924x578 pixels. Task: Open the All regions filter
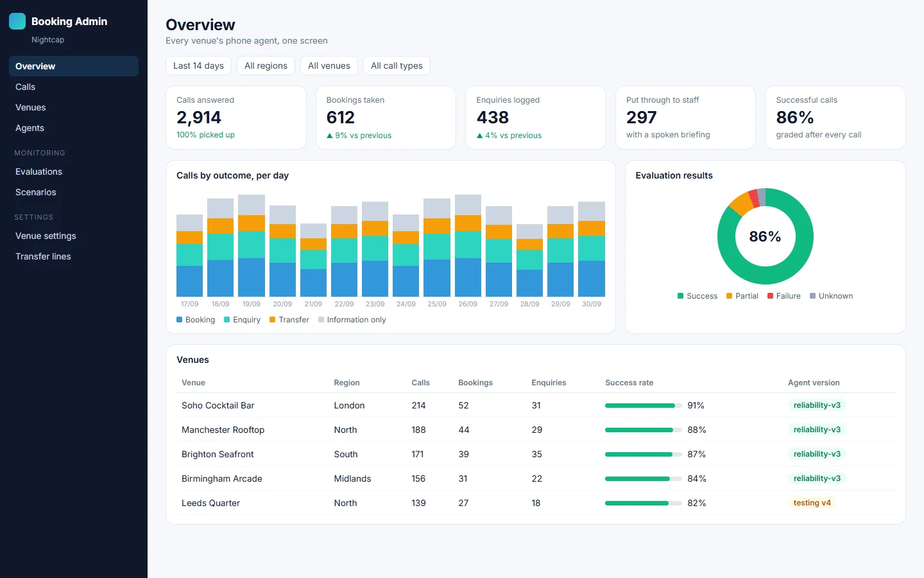coord(266,66)
